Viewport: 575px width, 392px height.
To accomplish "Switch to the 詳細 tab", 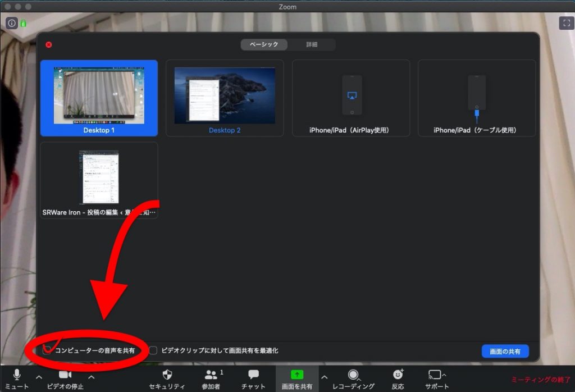I will 312,44.
